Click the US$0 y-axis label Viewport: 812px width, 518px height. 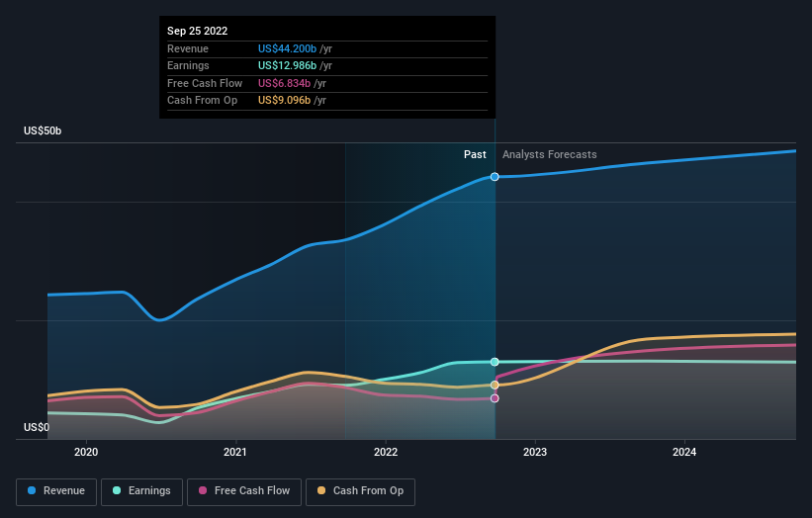(x=37, y=427)
